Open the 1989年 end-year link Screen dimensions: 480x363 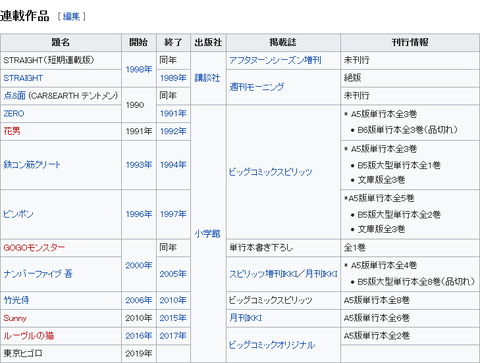pos(173,78)
